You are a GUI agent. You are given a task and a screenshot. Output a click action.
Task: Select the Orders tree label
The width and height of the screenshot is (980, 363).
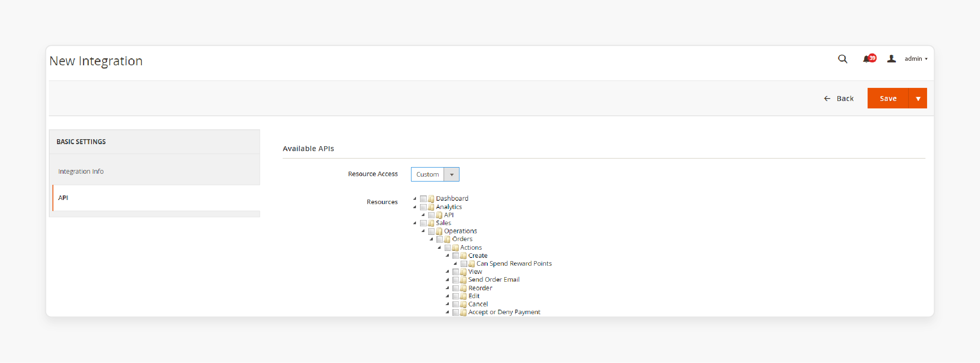pyautogui.click(x=462, y=239)
